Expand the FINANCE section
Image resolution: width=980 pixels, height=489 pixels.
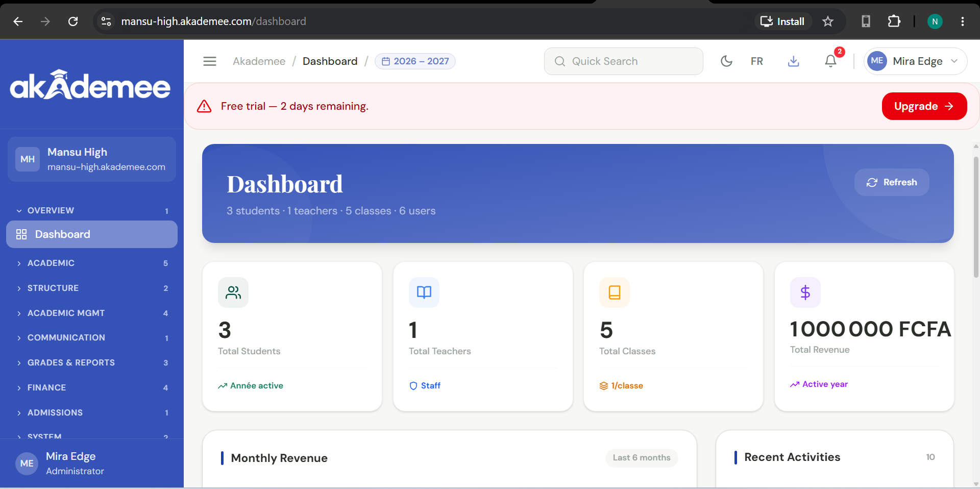(92, 387)
